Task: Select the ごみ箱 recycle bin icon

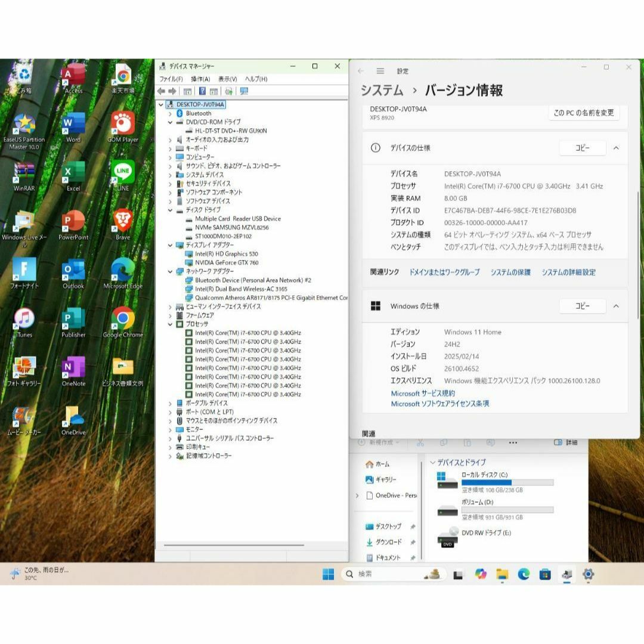Action: click(24, 78)
